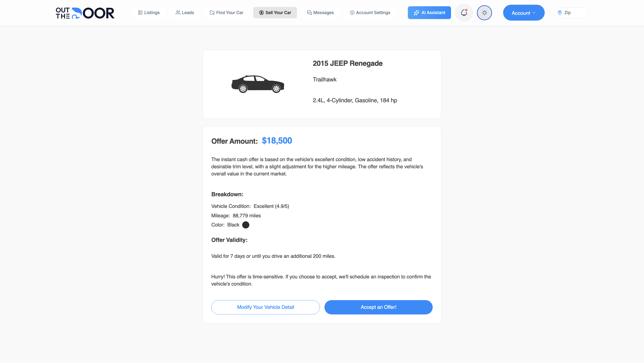Switch to the Sell Your Car tab
The height and width of the screenshot is (363, 644).
pyautogui.click(x=275, y=13)
